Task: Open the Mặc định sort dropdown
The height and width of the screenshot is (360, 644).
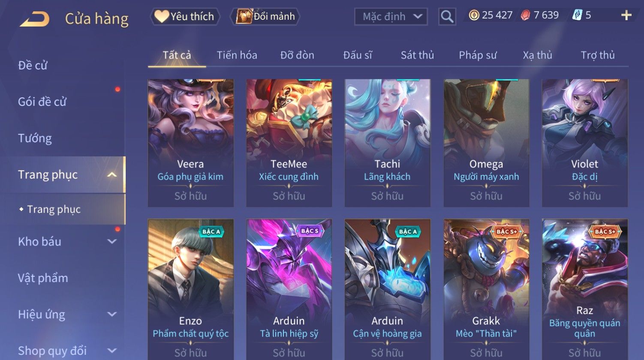Action: click(391, 17)
